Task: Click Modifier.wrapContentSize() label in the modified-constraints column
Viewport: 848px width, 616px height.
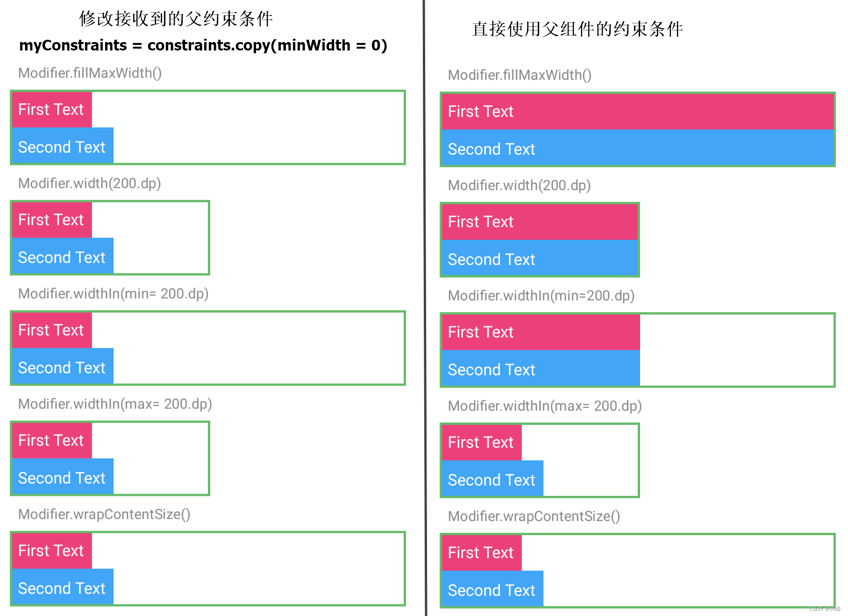Action: [x=104, y=514]
